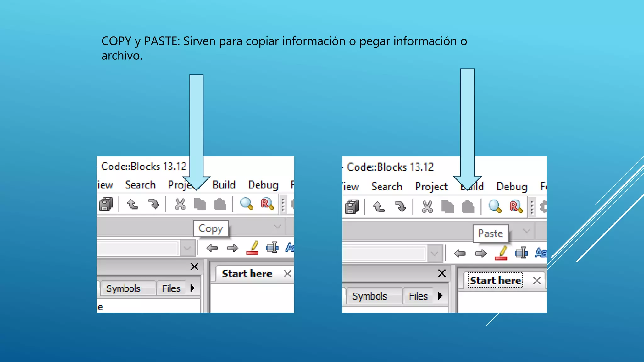Open Search menu in right screenshot

click(387, 187)
